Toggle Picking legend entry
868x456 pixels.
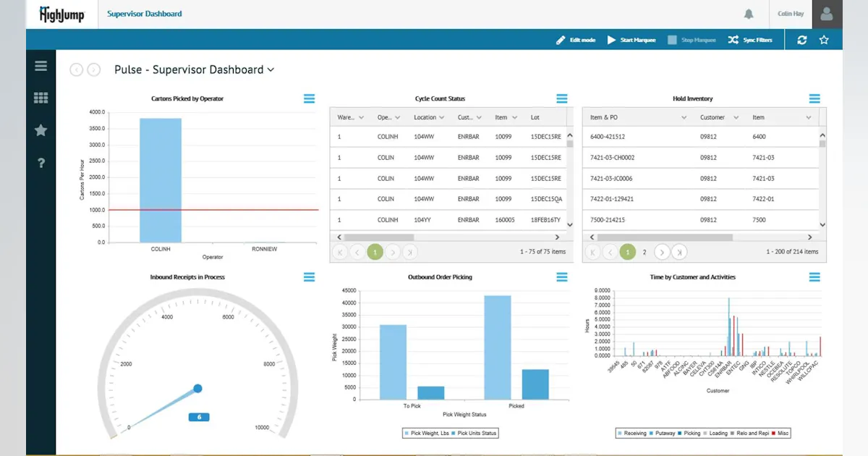689,433
